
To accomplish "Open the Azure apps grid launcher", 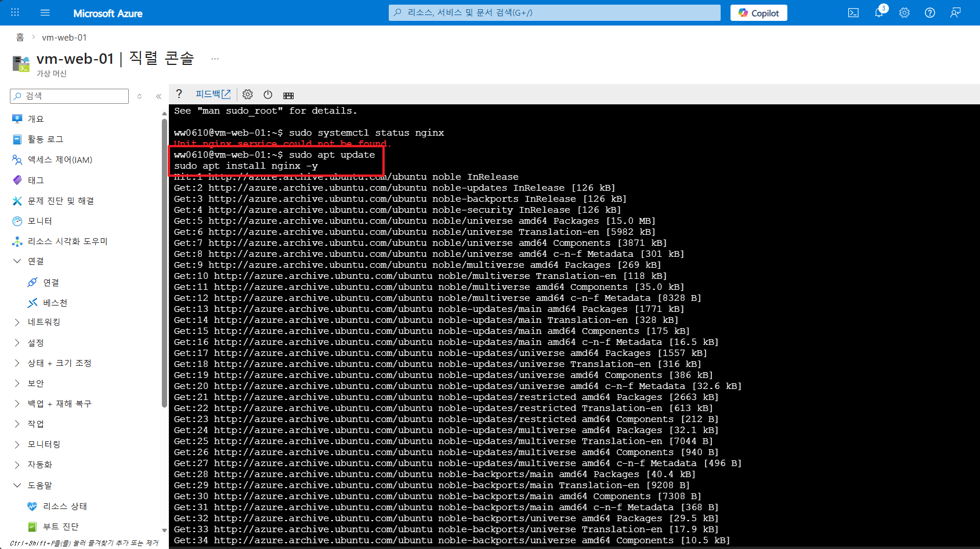I will [x=15, y=12].
